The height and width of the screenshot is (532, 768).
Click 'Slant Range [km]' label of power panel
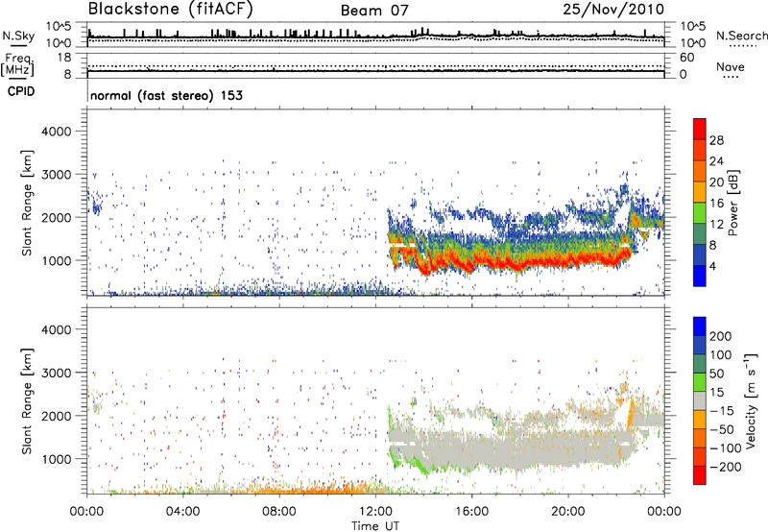click(x=27, y=203)
